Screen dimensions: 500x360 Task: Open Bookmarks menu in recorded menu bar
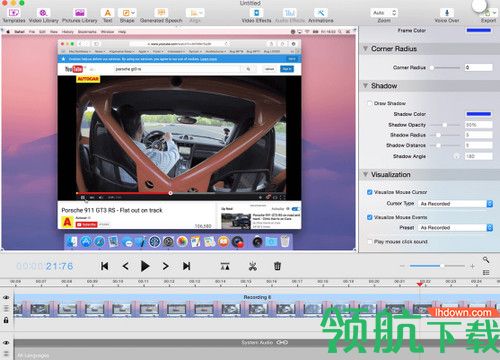[87, 32]
